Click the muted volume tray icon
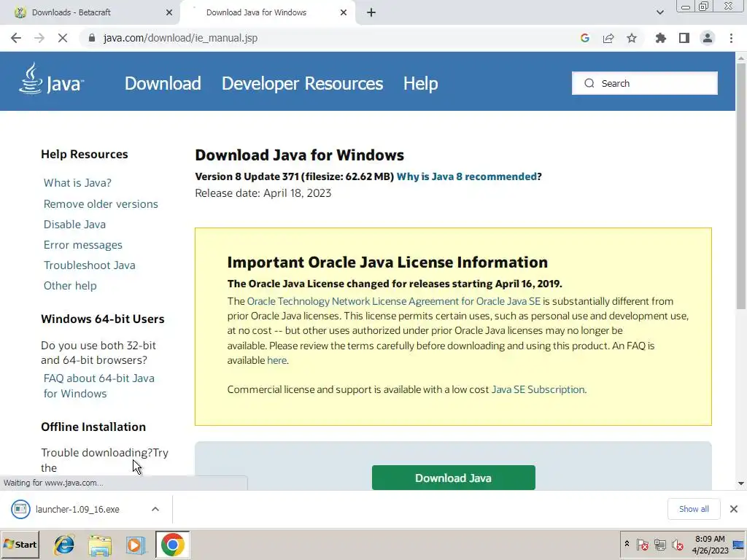The image size is (747, 560). (x=677, y=544)
